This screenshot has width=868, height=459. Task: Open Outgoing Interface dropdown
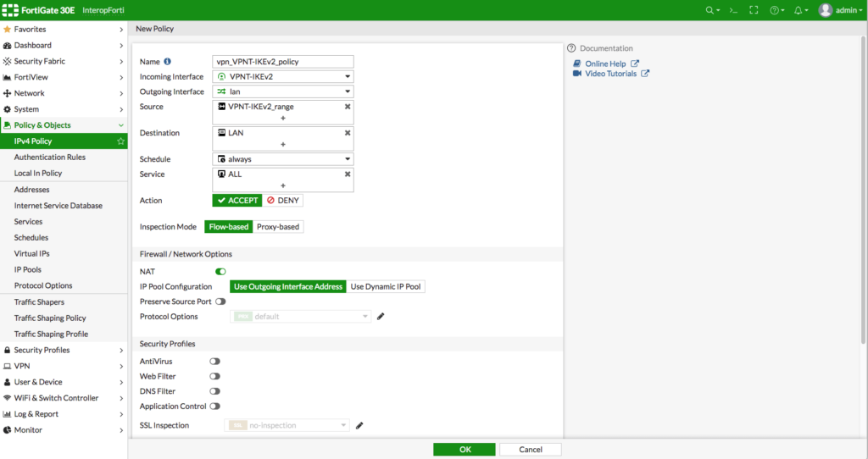[x=283, y=91]
